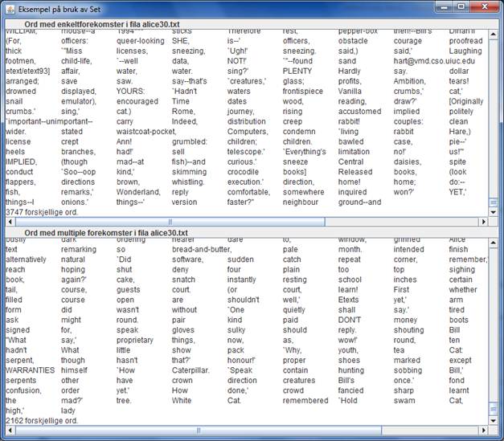Click the top pane's vertical scroll down arrow

(x=493, y=212)
